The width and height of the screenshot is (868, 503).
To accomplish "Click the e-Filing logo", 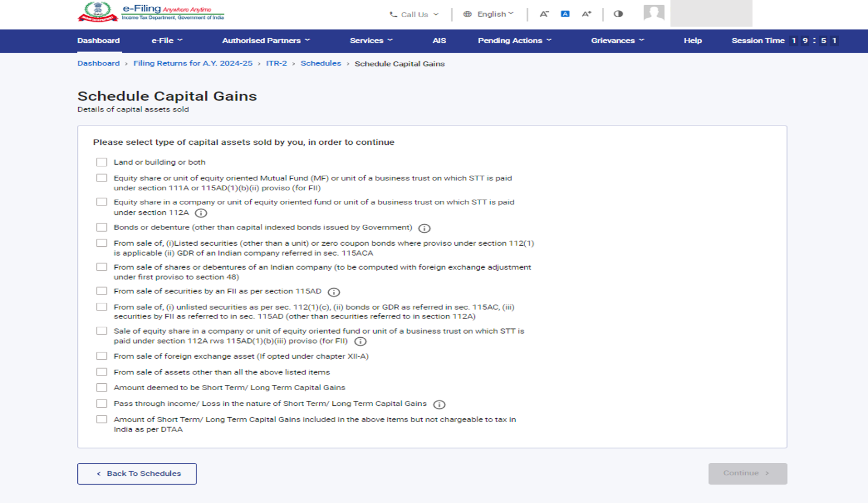I will click(151, 12).
